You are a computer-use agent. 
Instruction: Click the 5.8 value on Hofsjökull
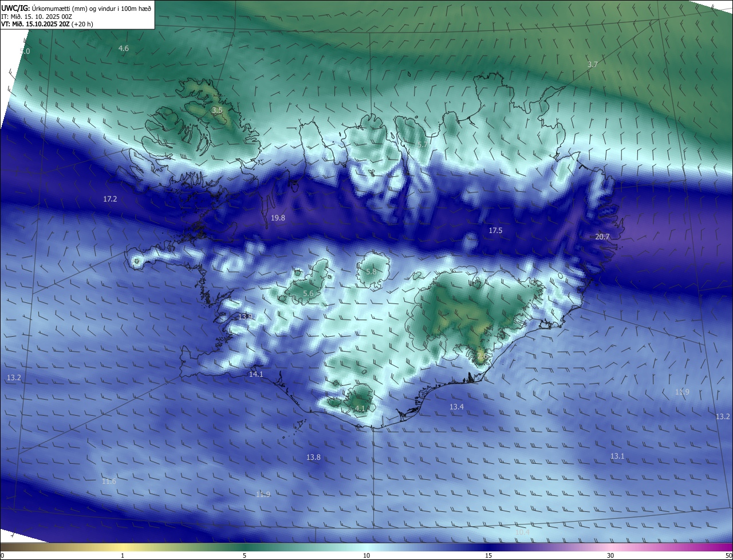[371, 271]
